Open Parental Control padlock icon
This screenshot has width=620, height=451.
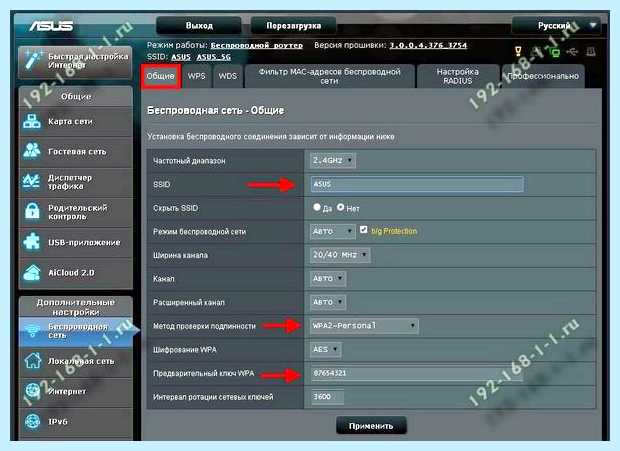[x=32, y=211]
